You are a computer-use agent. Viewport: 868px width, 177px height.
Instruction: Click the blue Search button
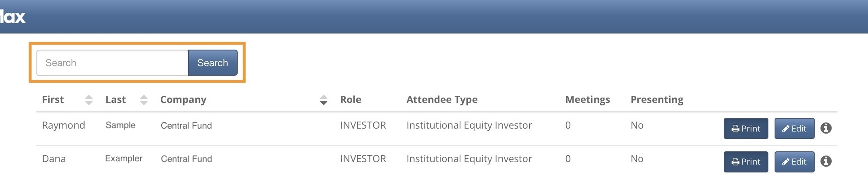(212, 63)
